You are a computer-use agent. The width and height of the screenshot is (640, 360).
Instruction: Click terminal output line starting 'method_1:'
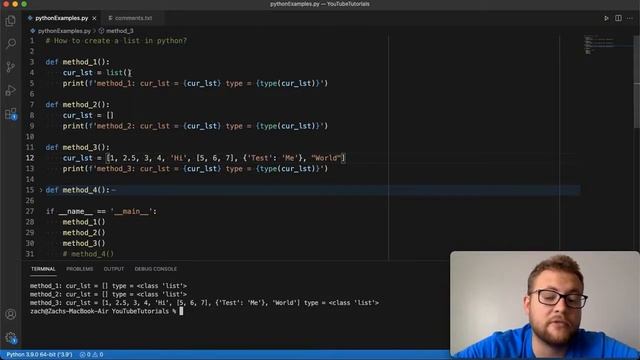pyautogui.click(x=108, y=286)
